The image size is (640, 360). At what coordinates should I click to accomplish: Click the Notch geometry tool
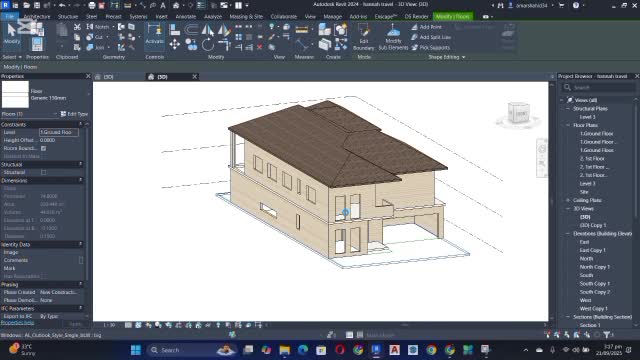98,27
